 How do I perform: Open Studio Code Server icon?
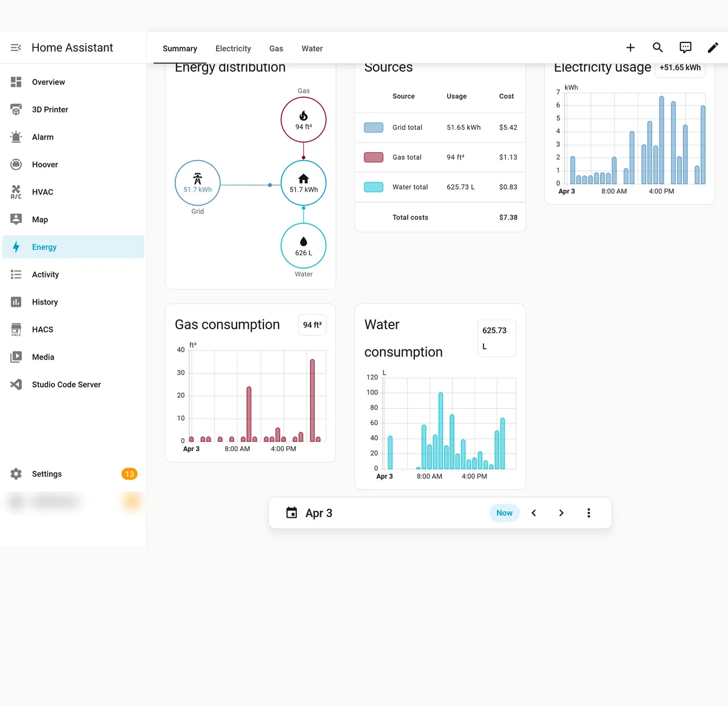[16, 384]
